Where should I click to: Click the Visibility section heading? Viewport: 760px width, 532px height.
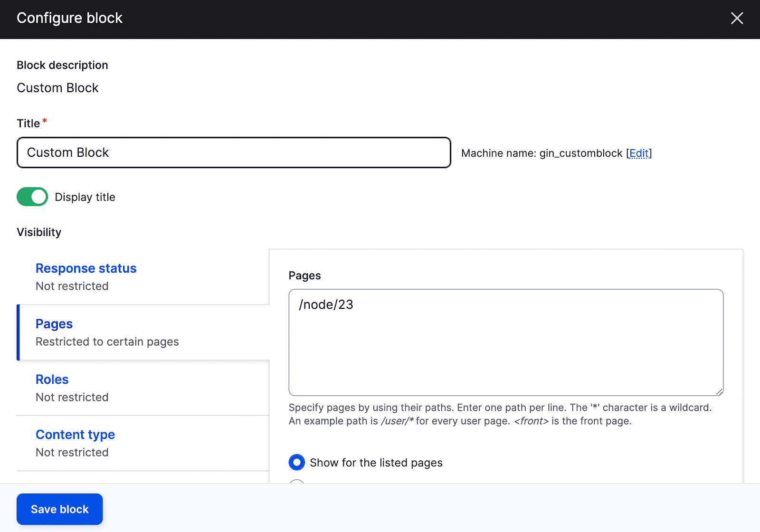pyautogui.click(x=39, y=232)
